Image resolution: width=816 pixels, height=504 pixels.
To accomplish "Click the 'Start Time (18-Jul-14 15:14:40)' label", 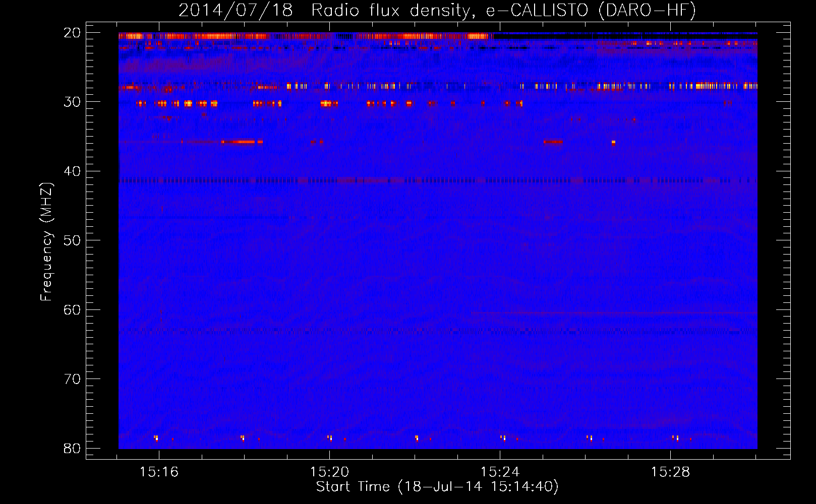I will coord(437,487).
